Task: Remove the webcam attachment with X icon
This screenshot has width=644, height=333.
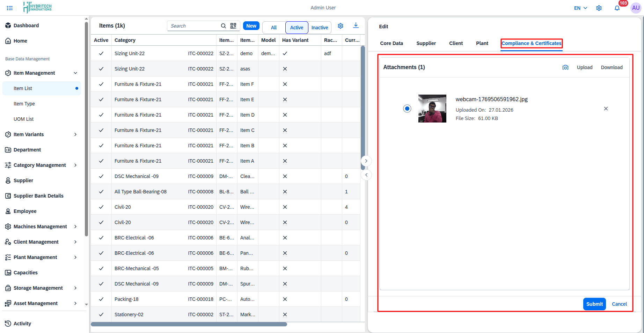Action: click(606, 109)
